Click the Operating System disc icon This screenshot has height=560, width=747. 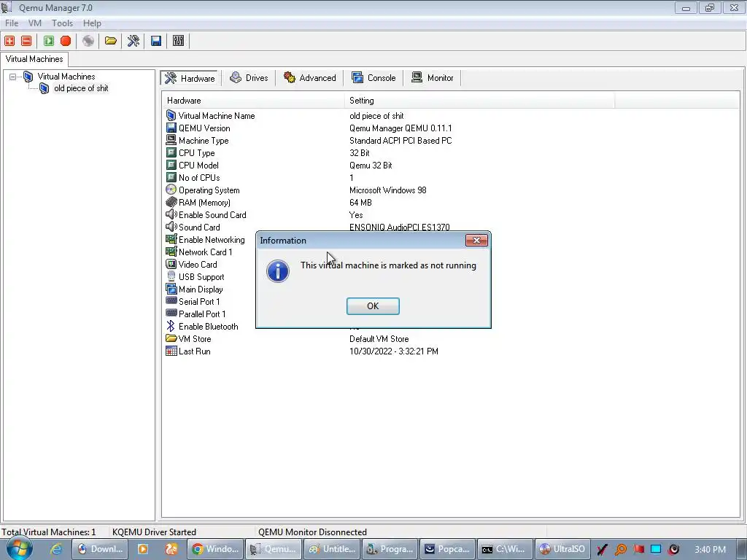tap(171, 190)
